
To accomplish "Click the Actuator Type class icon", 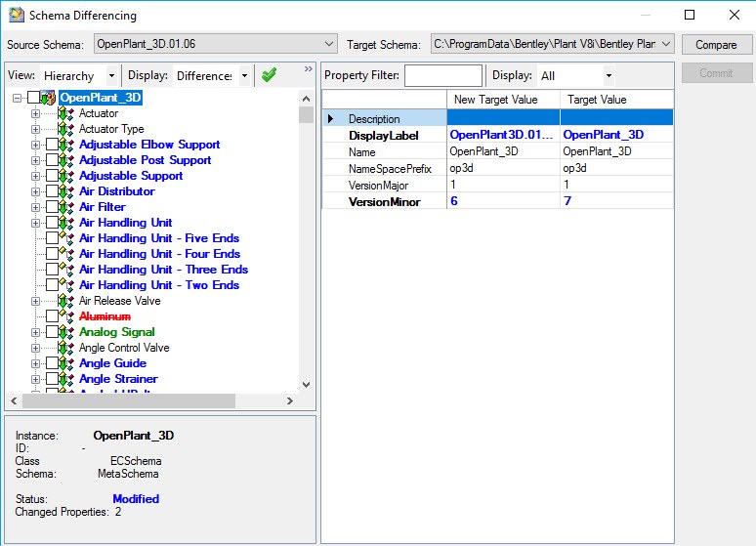I will 65,129.
